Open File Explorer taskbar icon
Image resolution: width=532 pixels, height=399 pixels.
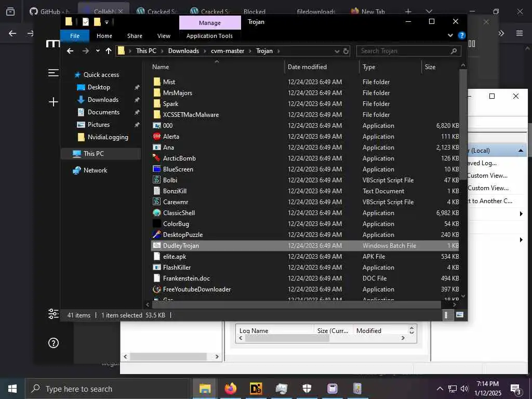tap(205, 389)
